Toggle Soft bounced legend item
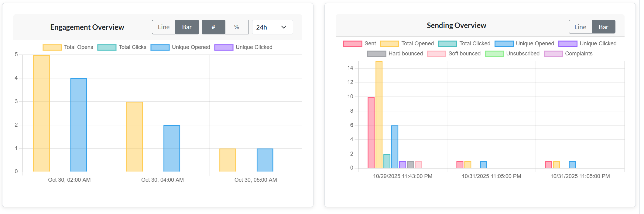Image resolution: width=644 pixels, height=214 pixels. tap(454, 54)
